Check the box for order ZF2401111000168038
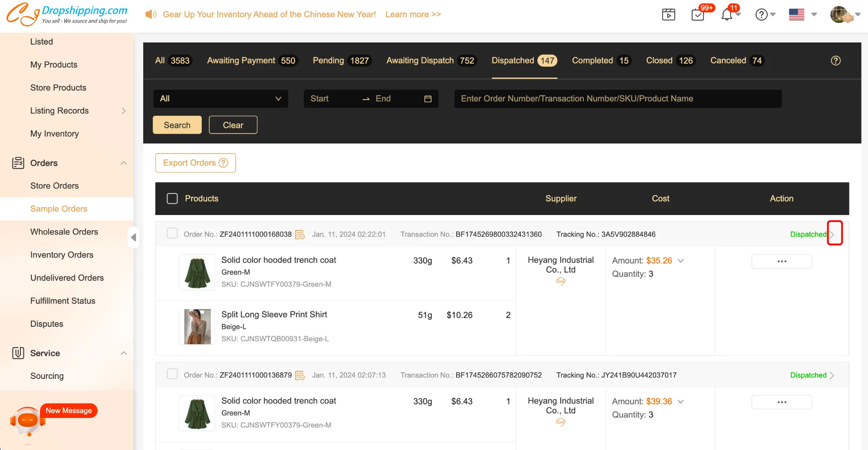The height and width of the screenshot is (450, 868). (172, 234)
